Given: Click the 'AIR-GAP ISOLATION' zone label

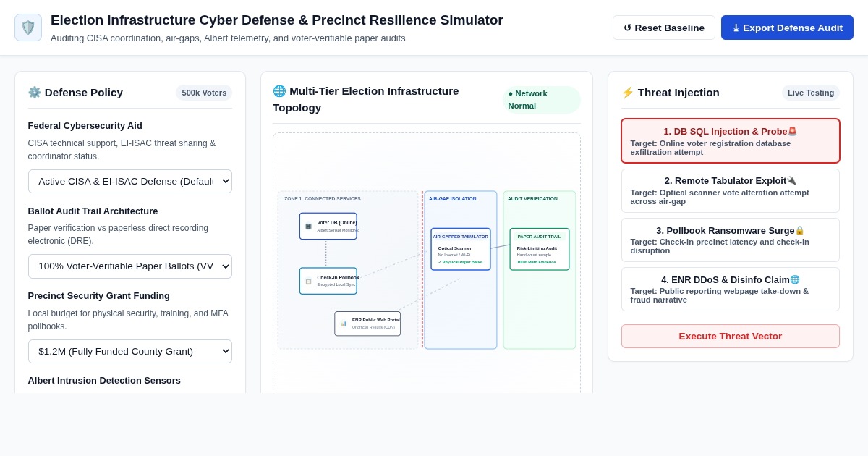Looking at the screenshot, I should [453, 198].
